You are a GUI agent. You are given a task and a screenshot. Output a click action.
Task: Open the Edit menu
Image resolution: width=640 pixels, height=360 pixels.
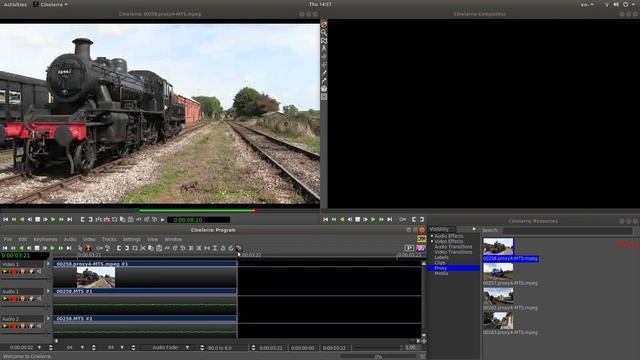click(23, 239)
